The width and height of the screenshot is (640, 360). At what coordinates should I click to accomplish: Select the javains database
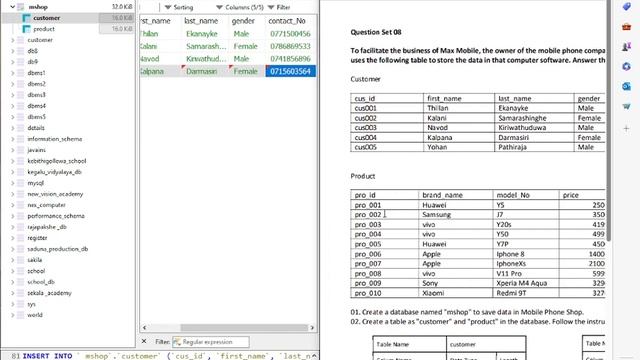point(36,150)
